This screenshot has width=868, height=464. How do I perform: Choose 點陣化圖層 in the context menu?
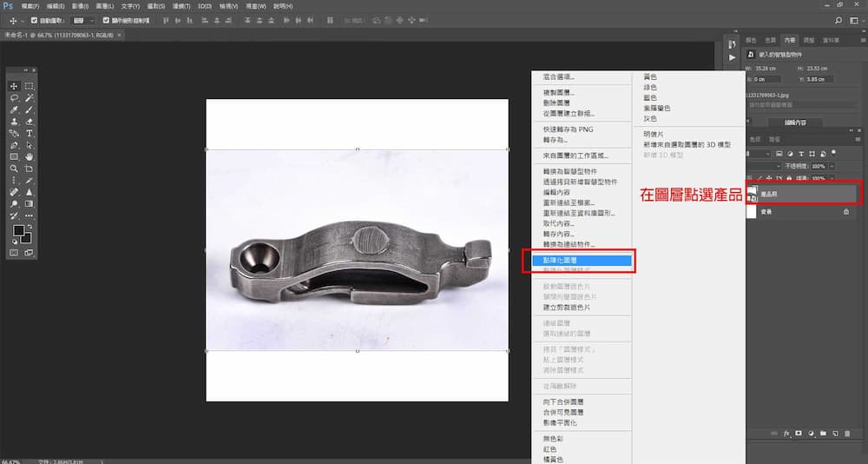tap(580, 260)
